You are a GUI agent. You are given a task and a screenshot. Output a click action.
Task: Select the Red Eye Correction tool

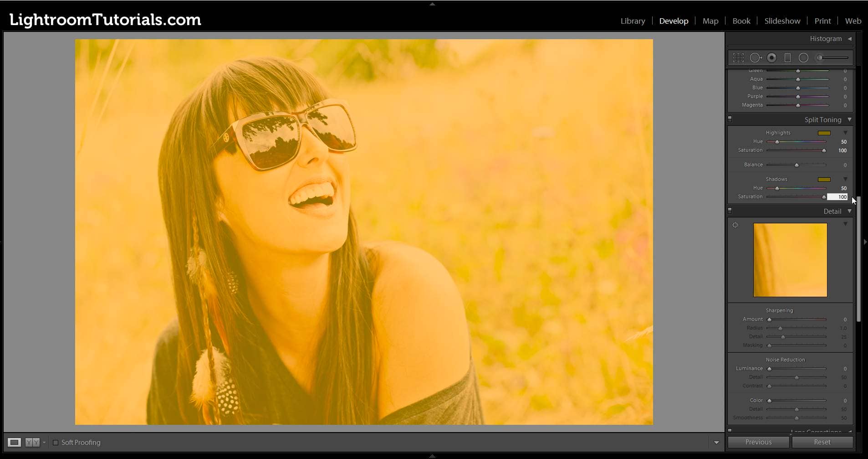771,58
